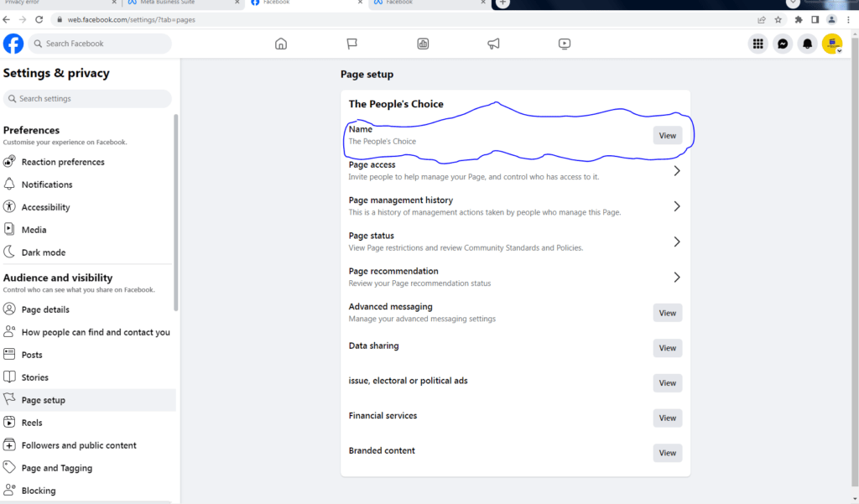Open Notifications settings in sidebar

coord(87,184)
